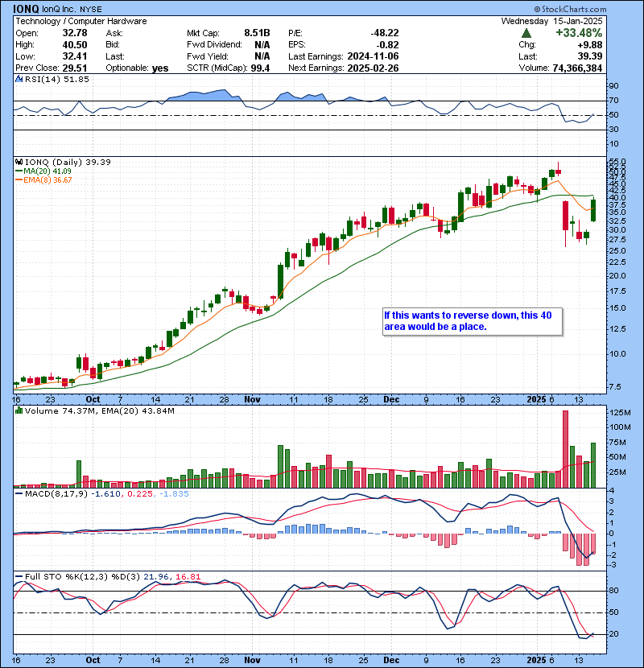
Task: Click the candlestick icon beside IONQ (Daily)
Action: point(19,162)
